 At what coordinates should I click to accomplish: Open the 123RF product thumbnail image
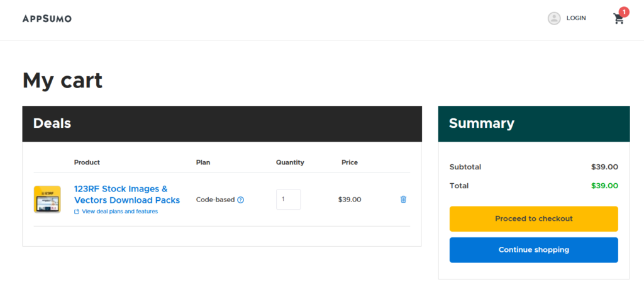click(47, 200)
